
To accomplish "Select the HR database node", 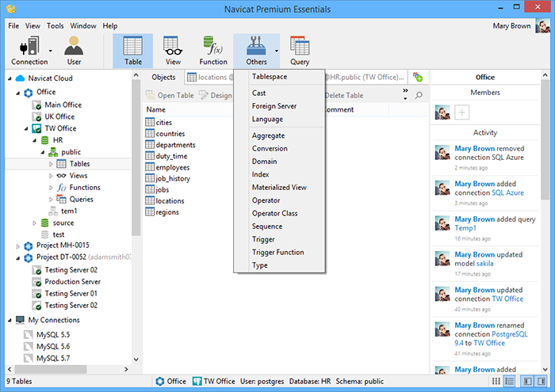I will [58, 140].
